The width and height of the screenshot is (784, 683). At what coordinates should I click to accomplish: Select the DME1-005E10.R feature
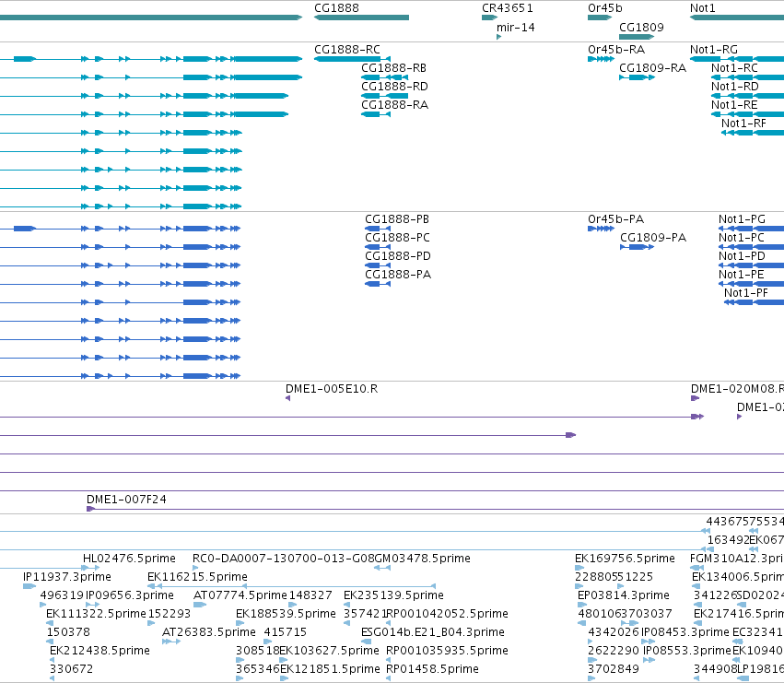coord(288,398)
